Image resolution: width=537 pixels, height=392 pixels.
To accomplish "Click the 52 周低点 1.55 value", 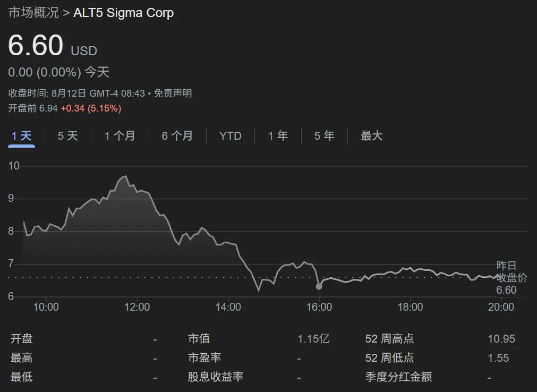I will (x=498, y=358).
